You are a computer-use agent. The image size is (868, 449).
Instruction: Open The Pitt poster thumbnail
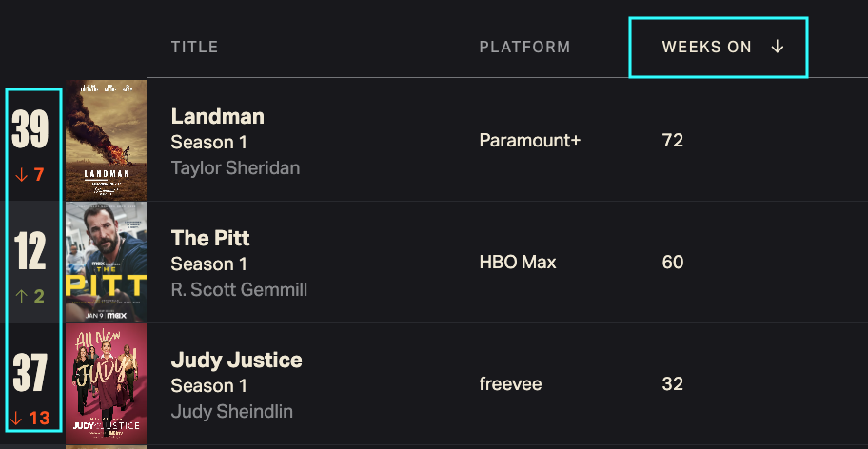[x=106, y=262]
